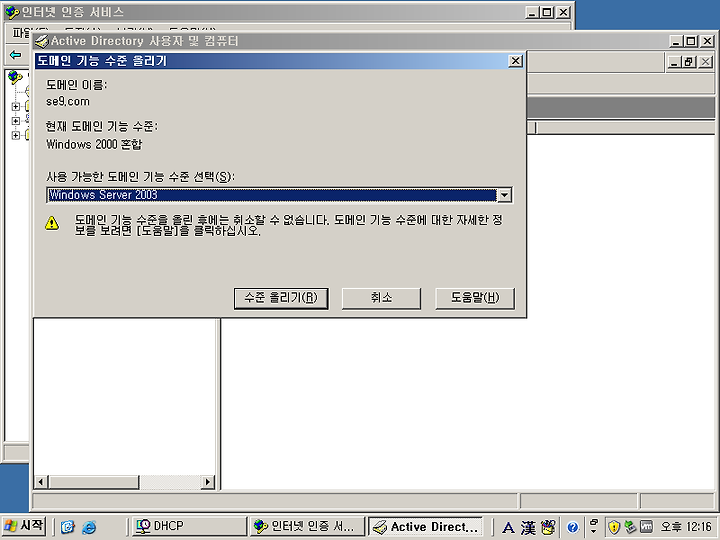Click the show desktop quick launch icon
The height and width of the screenshot is (540, 720).
click(x=68, y=527)
